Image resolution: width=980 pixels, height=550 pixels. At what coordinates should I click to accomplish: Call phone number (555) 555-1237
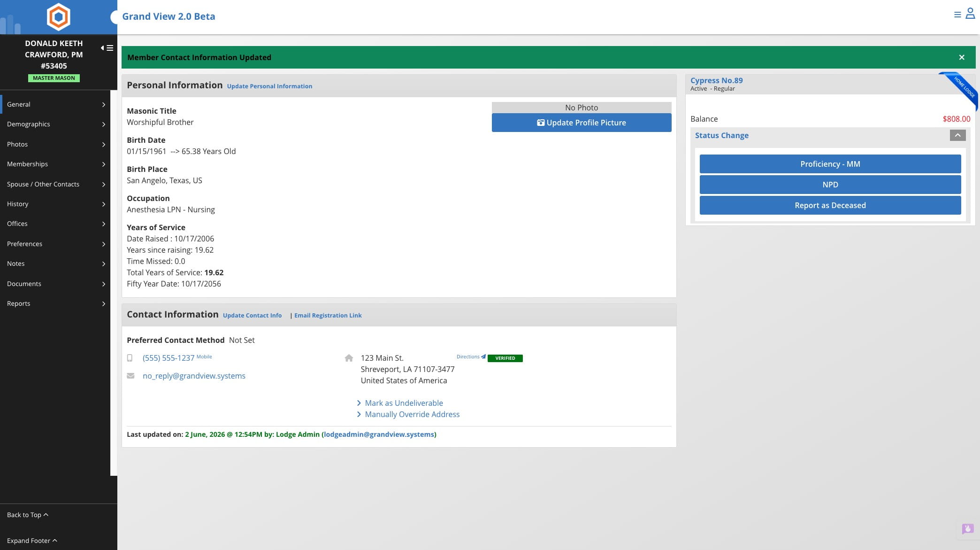point(168,358)
